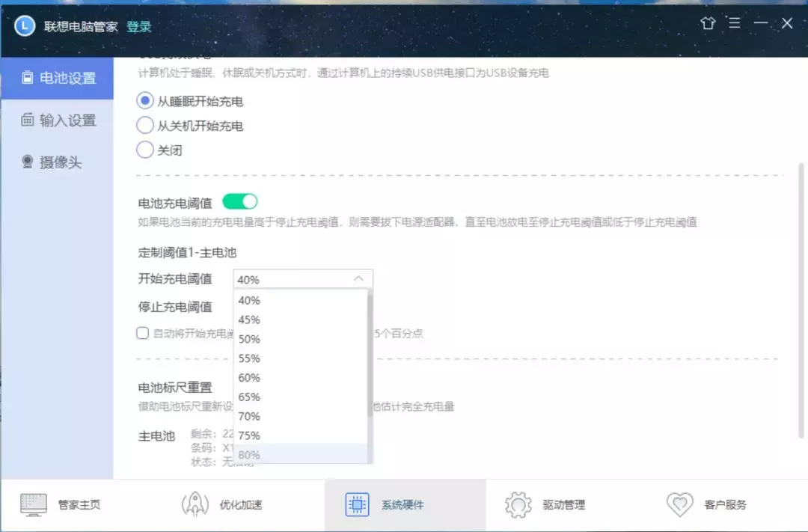Viewport: 808px width, 532px height.
Task: Click the rocket icon for 优化加速
Action: [195, 504]
